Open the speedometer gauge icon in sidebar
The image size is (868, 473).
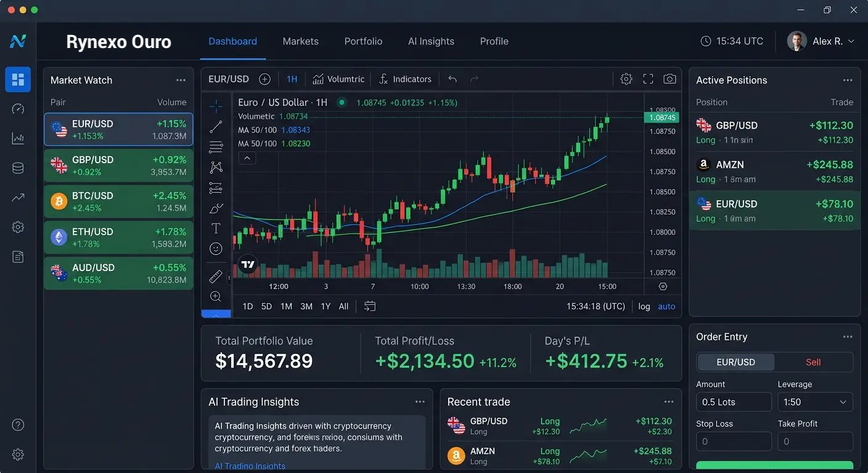coord(18,109)
